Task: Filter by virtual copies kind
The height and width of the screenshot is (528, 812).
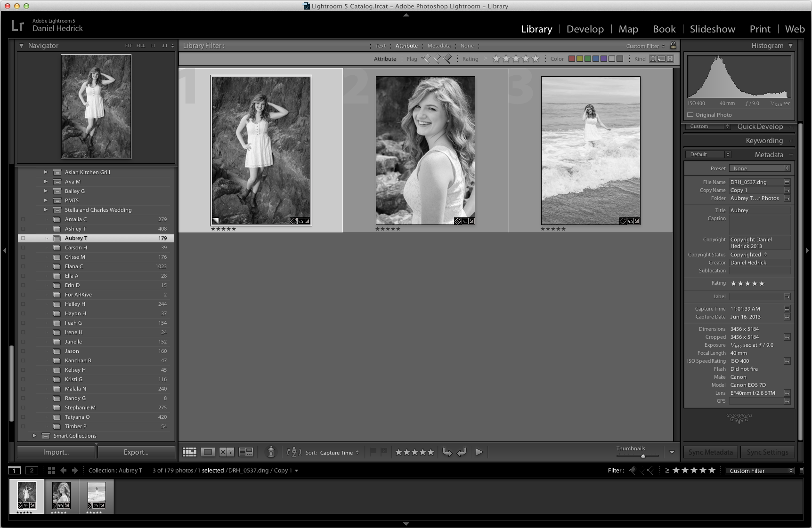Action: pos(662,59)
